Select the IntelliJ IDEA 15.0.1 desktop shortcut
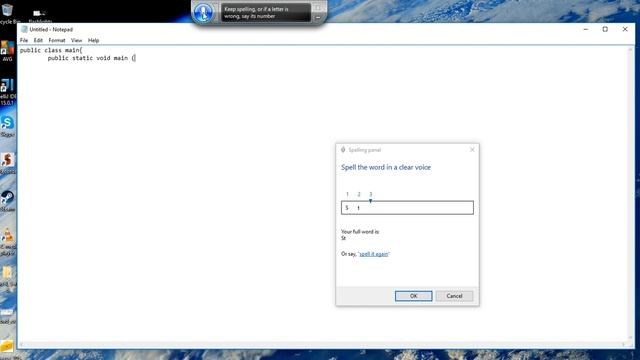 7,92
